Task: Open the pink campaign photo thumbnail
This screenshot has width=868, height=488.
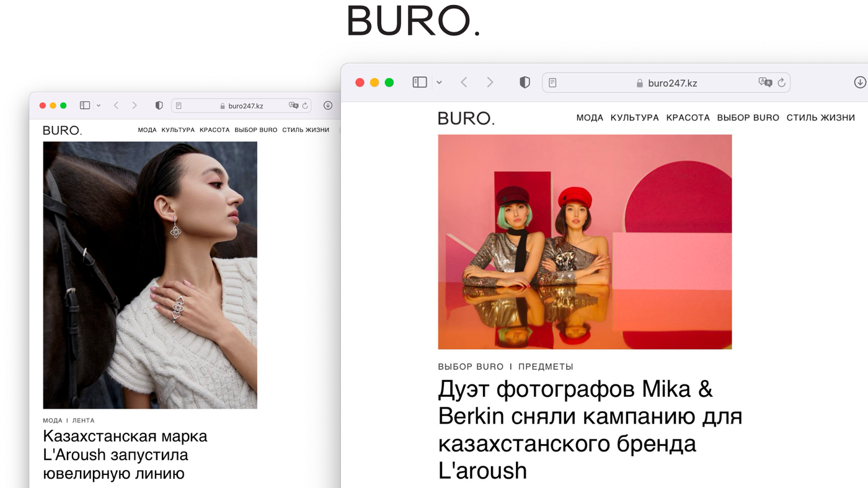Action: (x=585, y=242)
